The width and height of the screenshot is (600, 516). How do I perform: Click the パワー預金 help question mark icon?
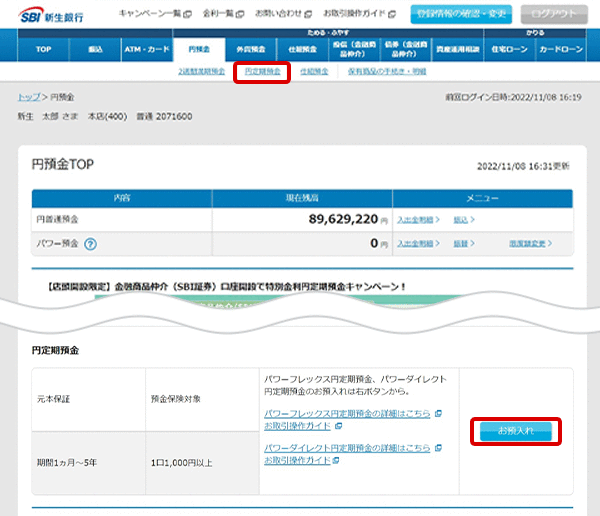[90, 243]
